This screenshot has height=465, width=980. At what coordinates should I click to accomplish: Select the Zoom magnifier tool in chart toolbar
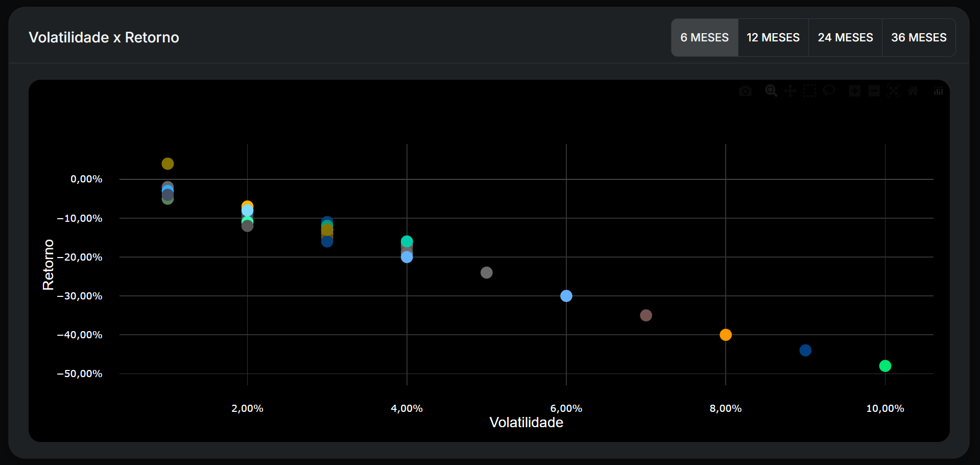pos(771,91)
